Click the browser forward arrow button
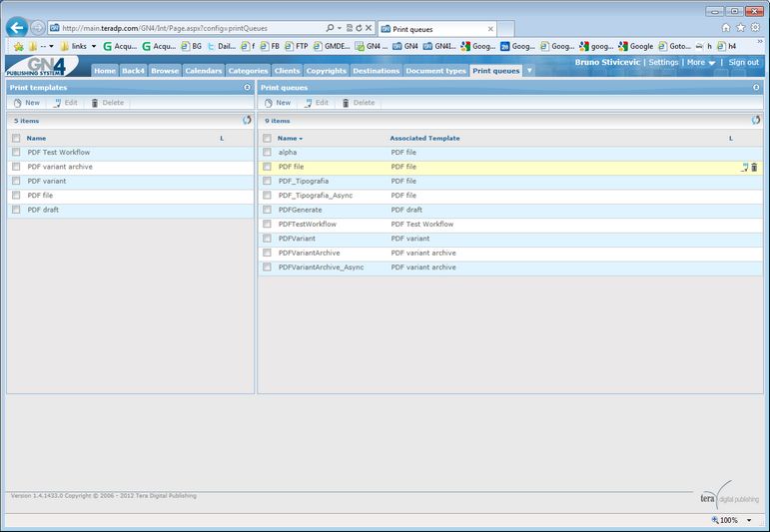This screenshot has height=532, width=770. tap(37, 28)
